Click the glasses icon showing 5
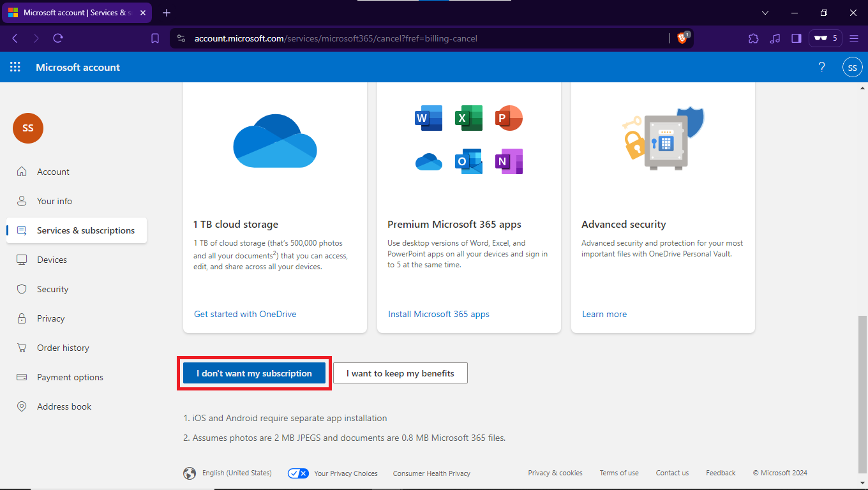Viewport: 868px width, 490px height. click(825, 38)
